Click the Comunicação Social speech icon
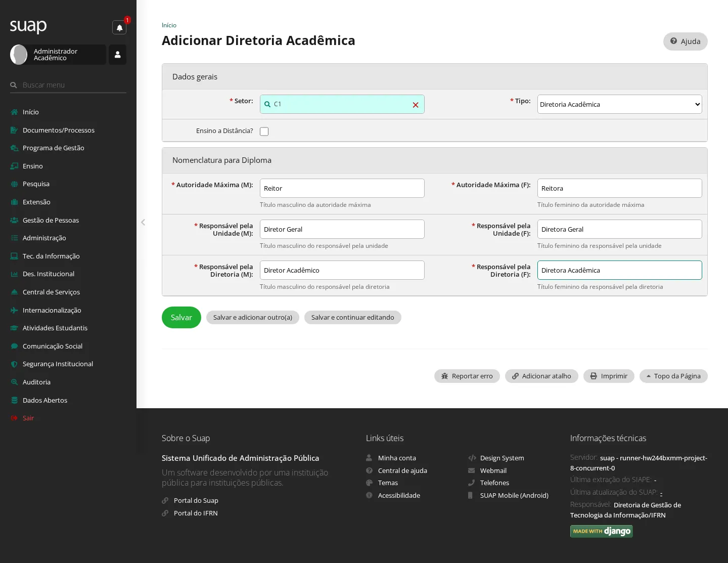728x563 pixels. pyautogui.click(x=14, y=346)
